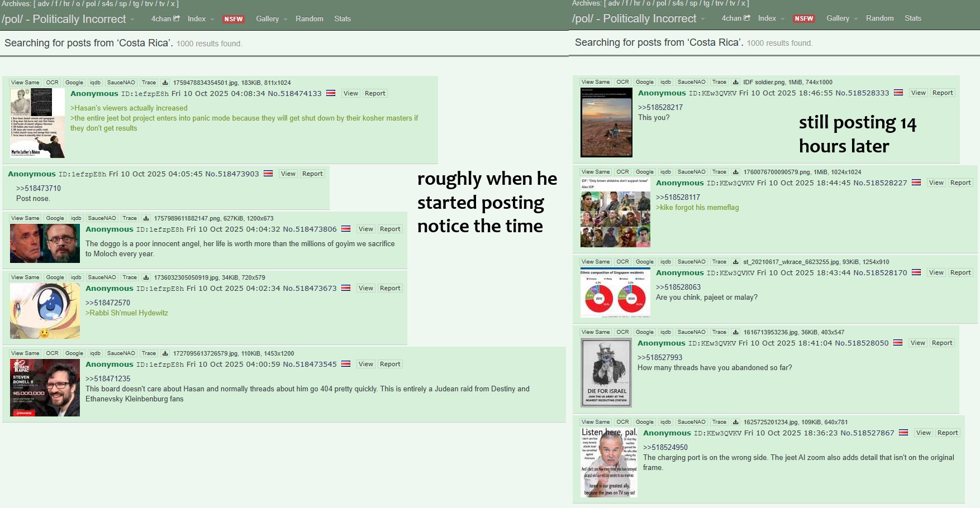The image size is (980, 508).
Task: Click poster ID 1efzpE8h on post No.518473545
Action: tap(160, 365)
